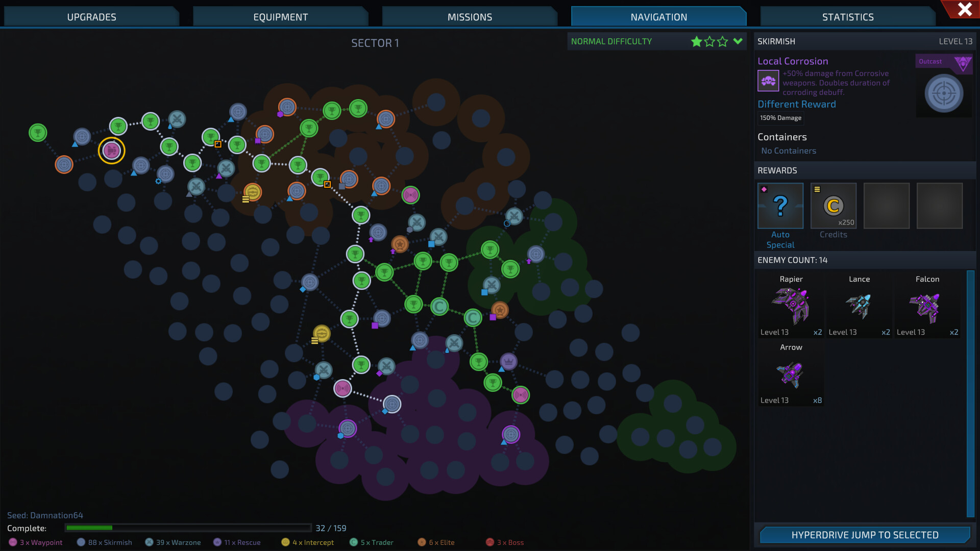Click the Seed: Damnation64 text

pyautogui.click(x=45, y=515)
